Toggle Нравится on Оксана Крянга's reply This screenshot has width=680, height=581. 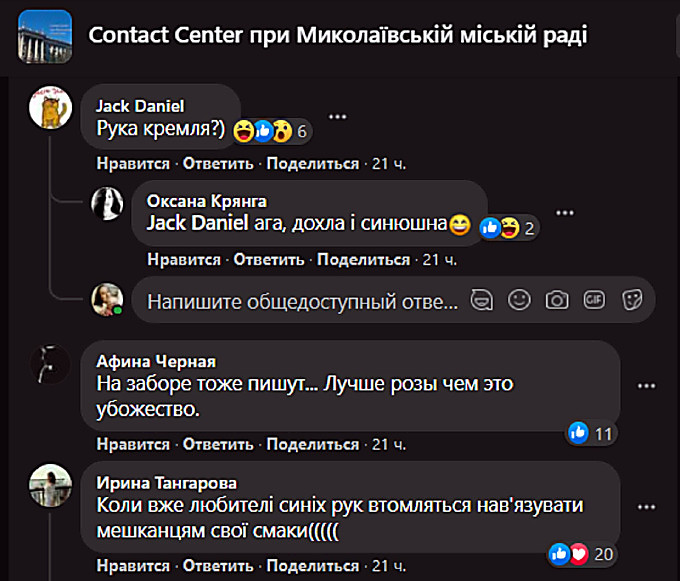184,260
